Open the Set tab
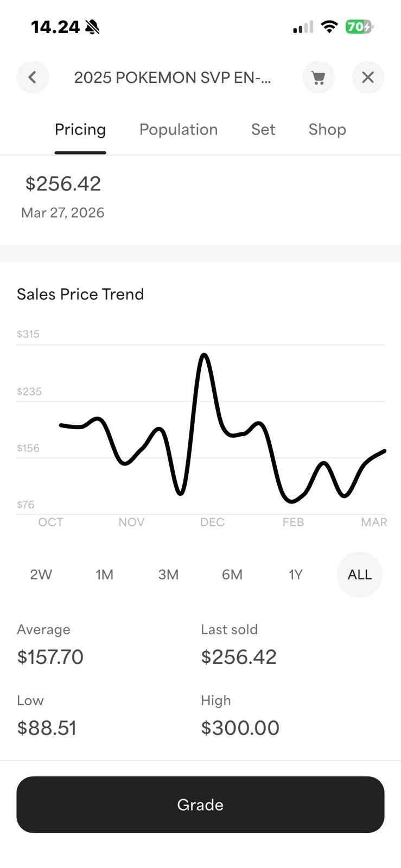 coord(263,130)
